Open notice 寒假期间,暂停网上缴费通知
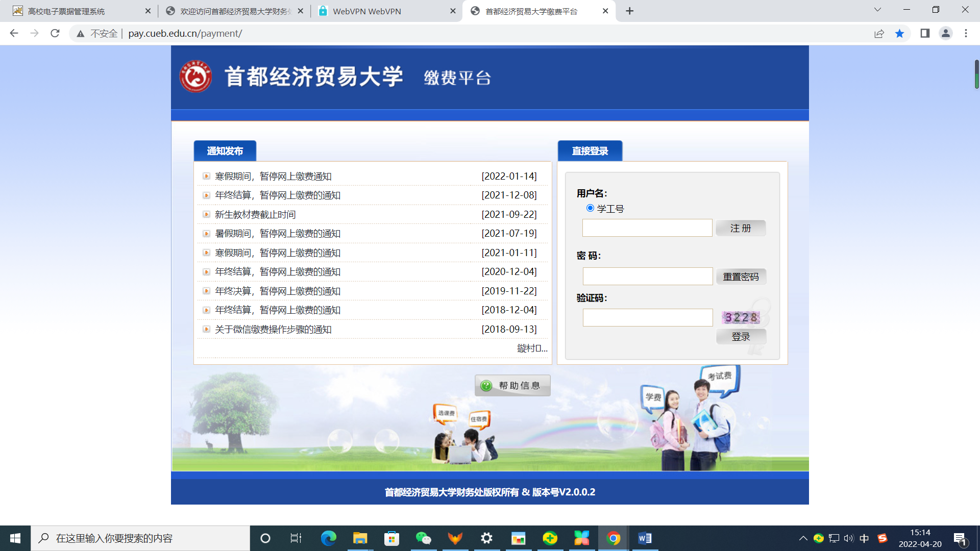This screenshot has height=551, width=980. coord(273,177)
